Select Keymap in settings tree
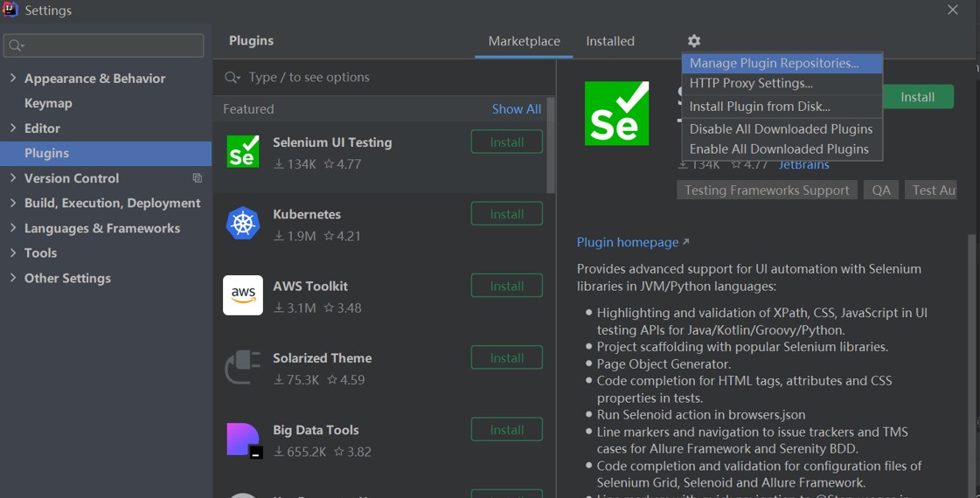This screenshot has width=980, height=498. point(48,103)
